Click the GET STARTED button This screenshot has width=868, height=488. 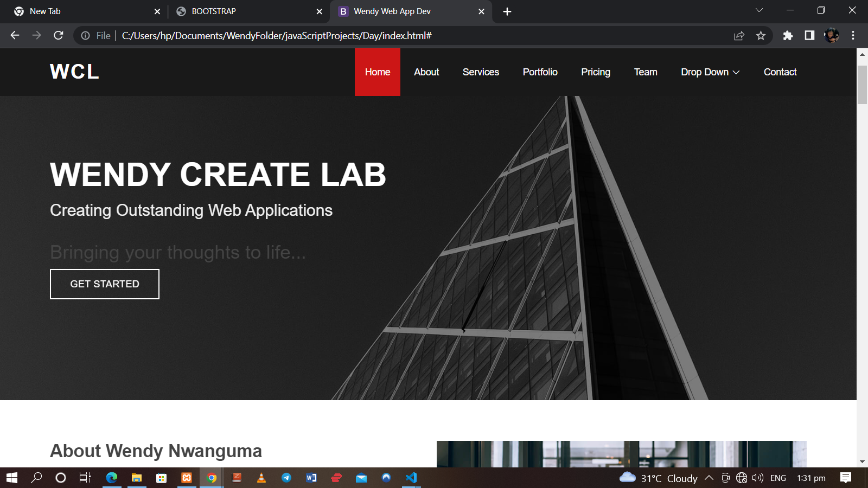click(x=105, y=284)
